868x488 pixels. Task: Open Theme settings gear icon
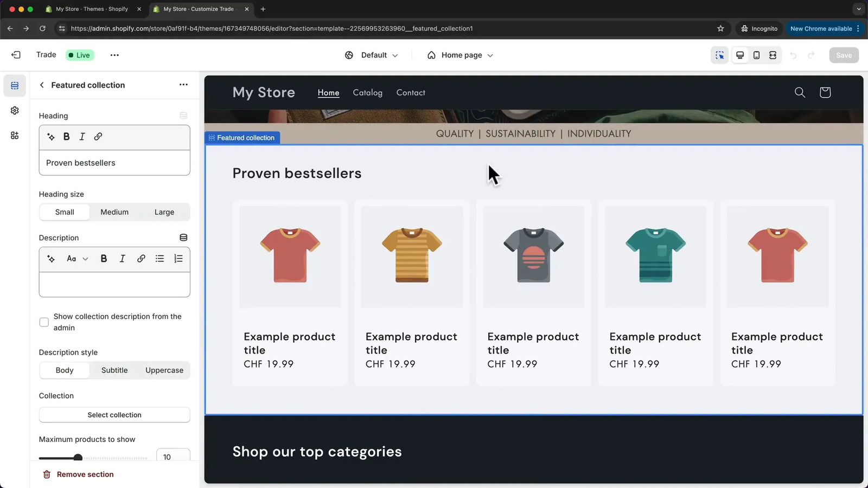coord(15,111)
